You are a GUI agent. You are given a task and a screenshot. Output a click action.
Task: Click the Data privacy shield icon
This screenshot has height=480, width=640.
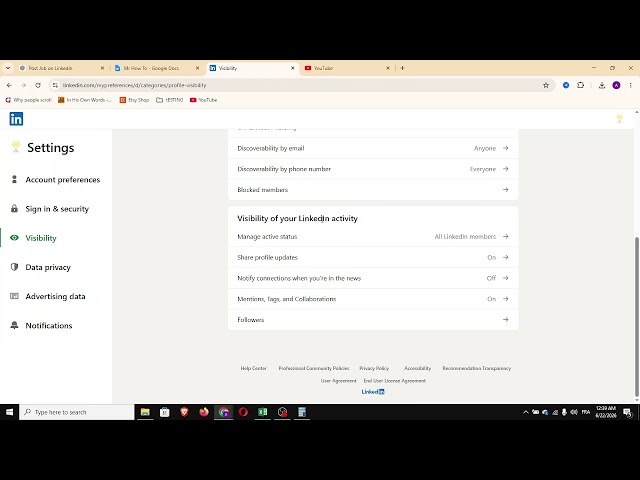(14, 267)
